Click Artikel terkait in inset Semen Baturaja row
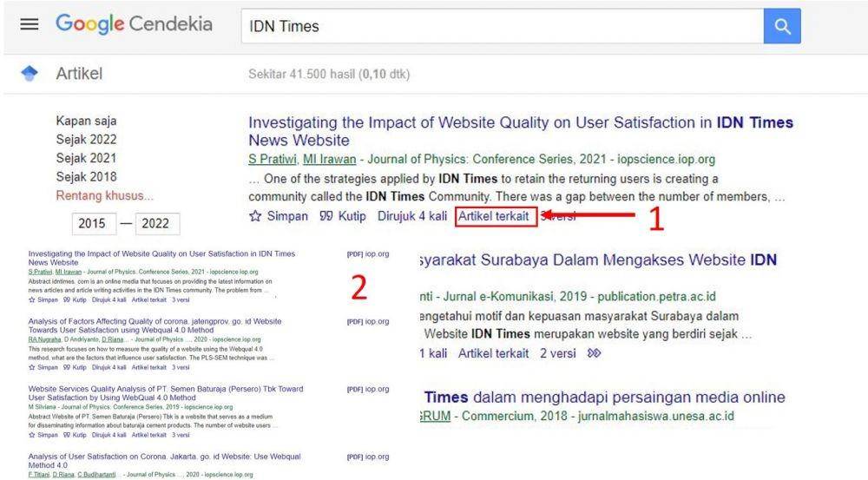 149,435
